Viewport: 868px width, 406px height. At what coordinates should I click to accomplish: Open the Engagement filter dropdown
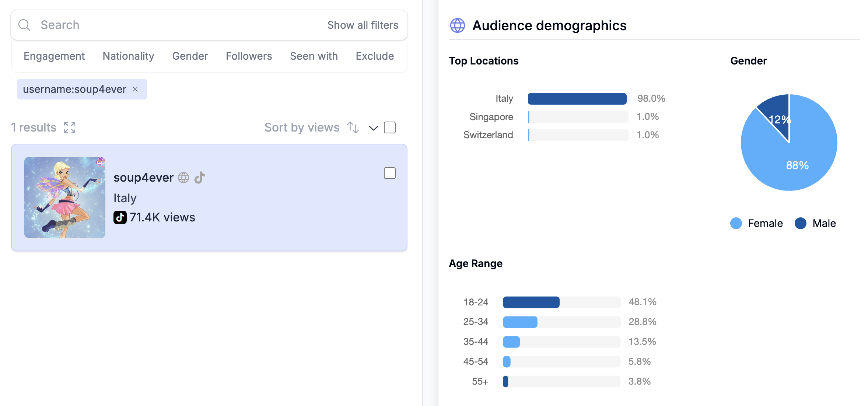(x=54, y=56)
